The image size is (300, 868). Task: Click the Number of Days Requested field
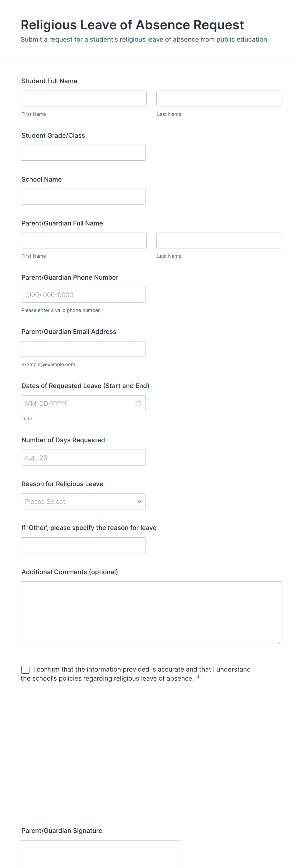(x=83, y=458)
